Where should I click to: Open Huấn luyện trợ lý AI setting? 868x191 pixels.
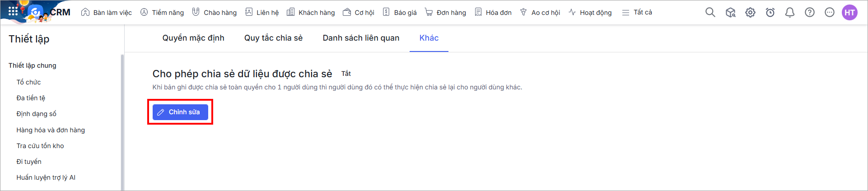pyautogui.click(x=46, y=177)
